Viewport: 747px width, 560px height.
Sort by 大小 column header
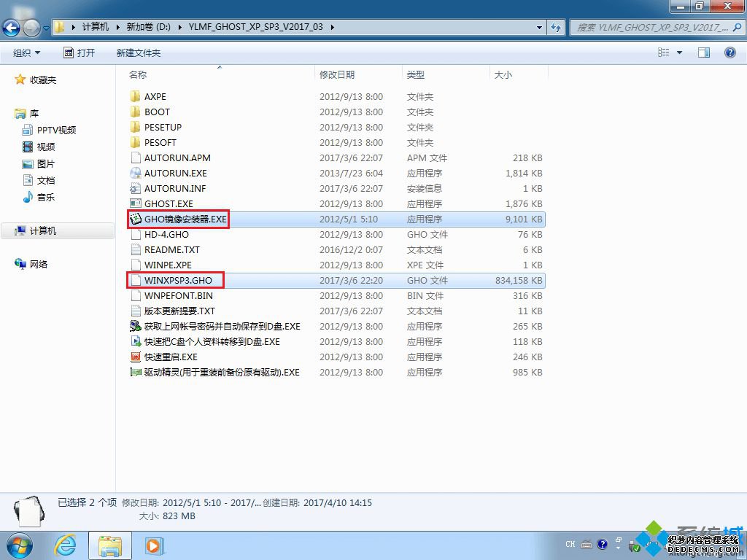tap(503, 75)
